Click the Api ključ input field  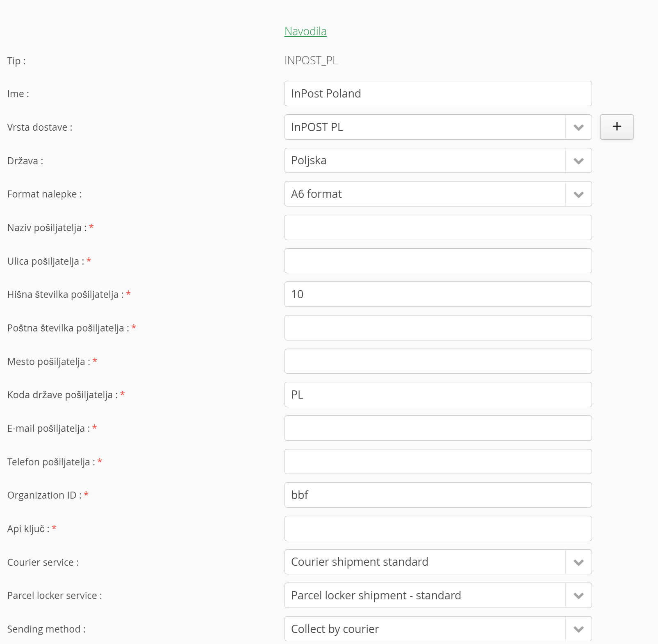pyautogui.click(x=438, y=528)
